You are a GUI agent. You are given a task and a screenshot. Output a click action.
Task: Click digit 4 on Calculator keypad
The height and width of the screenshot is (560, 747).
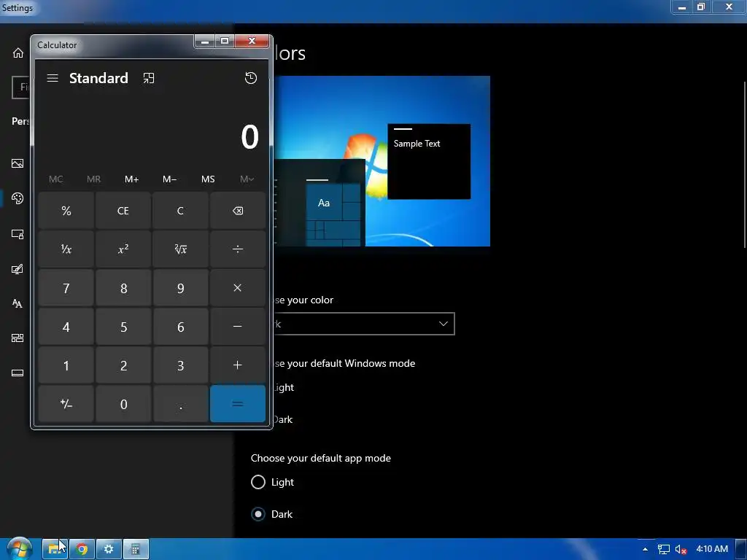[66, 327]
